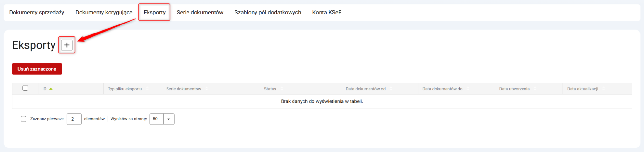
Task: Click the plus icon next to Eksporty
Action: [x=67, y=45]
